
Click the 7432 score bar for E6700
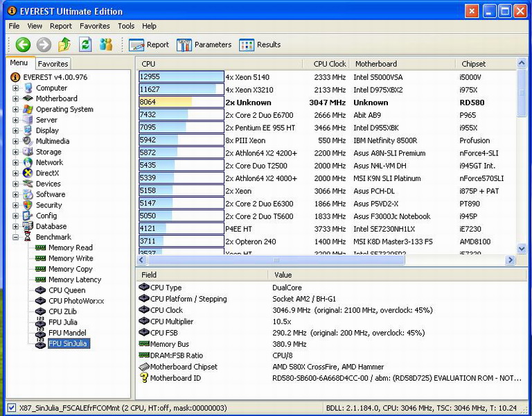[181, 115]
